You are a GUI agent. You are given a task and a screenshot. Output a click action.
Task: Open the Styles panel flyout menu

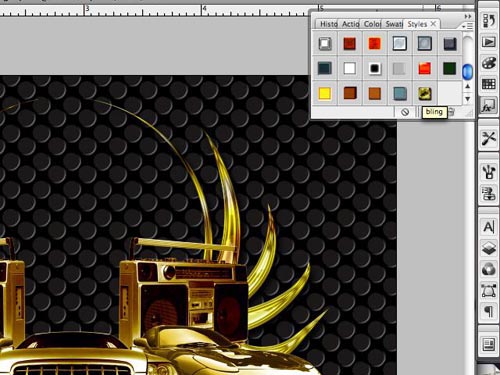(468, 26)
